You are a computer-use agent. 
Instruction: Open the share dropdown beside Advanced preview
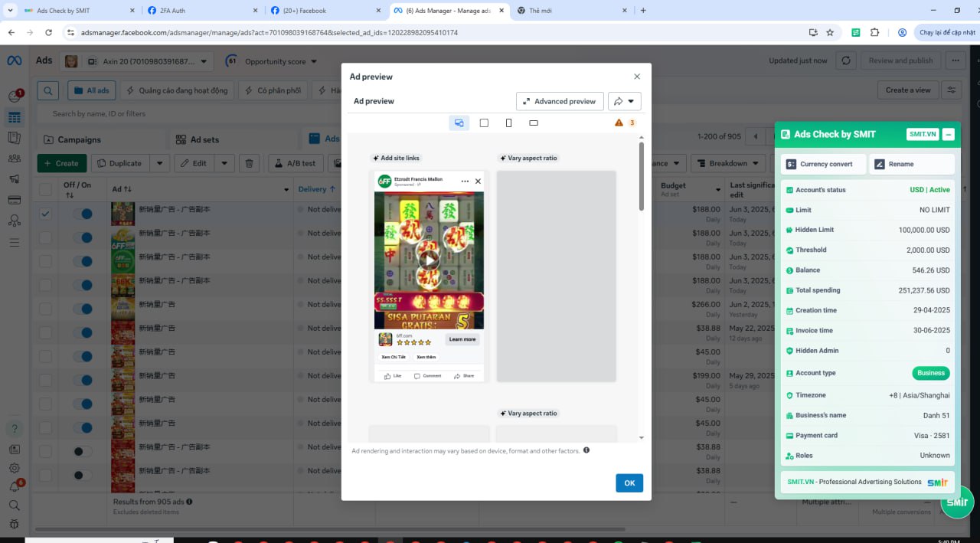(x=624, y=101)
